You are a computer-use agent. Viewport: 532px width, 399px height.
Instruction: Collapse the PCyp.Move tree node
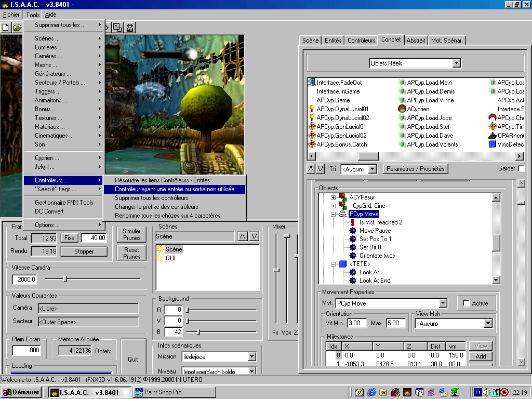click(333, 214)
